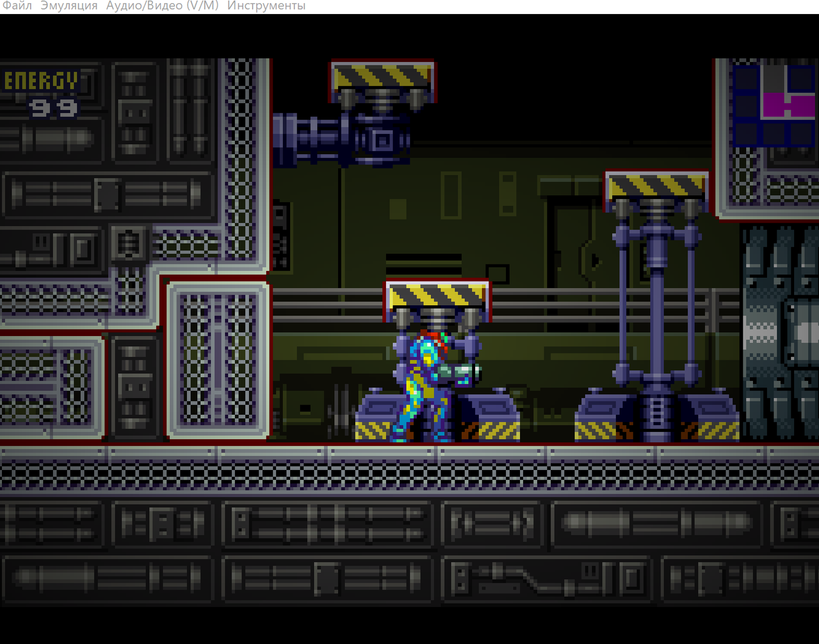Open the Инструменты menu
Screen dimensions: 819x644
[x=266, y=6]
